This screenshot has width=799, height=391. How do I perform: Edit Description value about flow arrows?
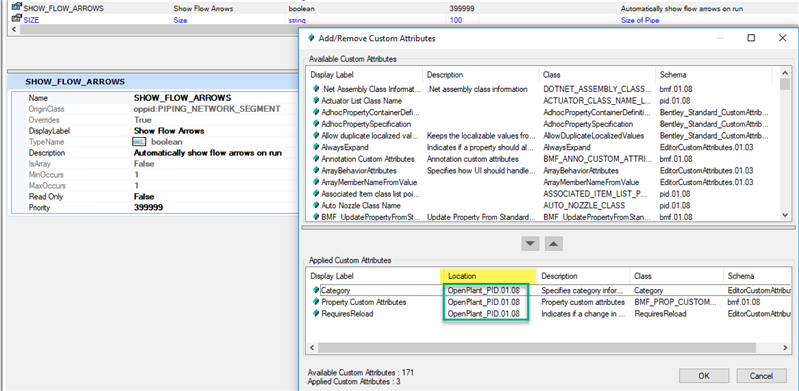click(x=207, y=153)
